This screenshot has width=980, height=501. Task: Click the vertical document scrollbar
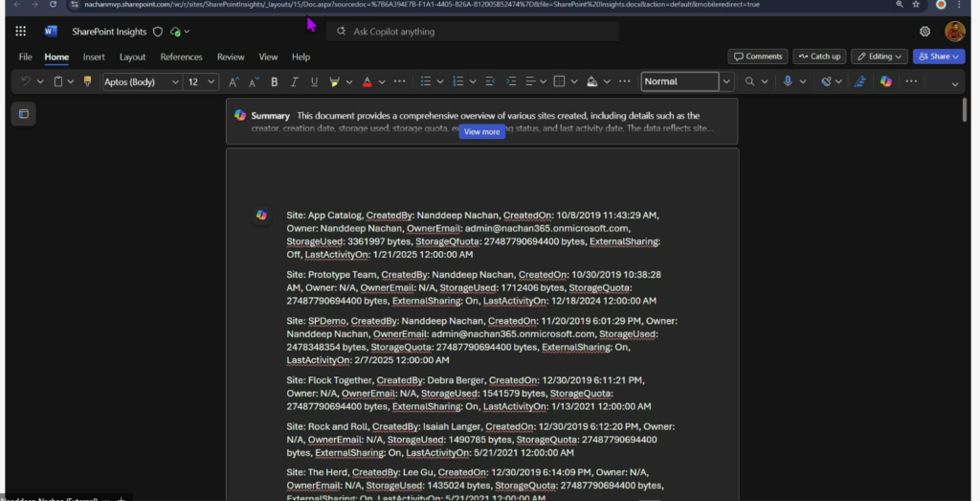(x=965, y=109)
